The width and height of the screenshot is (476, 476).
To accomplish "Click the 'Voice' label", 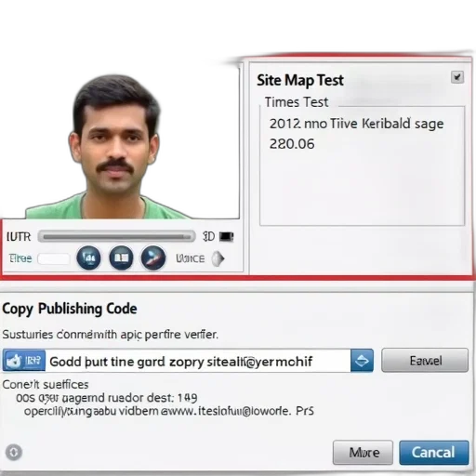I will (191, 258).
